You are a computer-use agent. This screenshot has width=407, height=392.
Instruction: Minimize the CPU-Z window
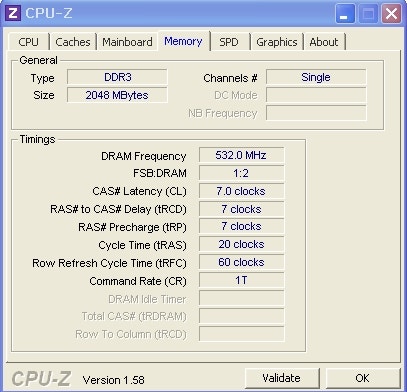(x=345, y=14)
